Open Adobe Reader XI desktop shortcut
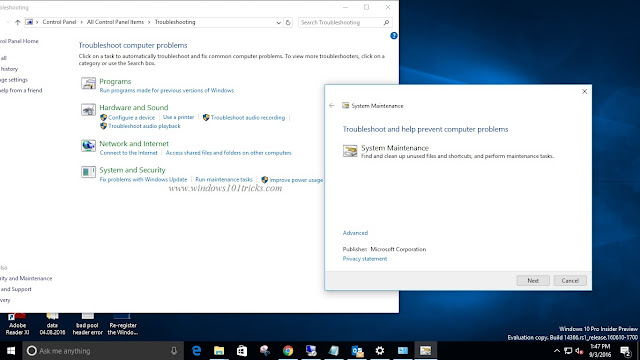Viewport: 640px width, 360px height. tap(17, 324)
